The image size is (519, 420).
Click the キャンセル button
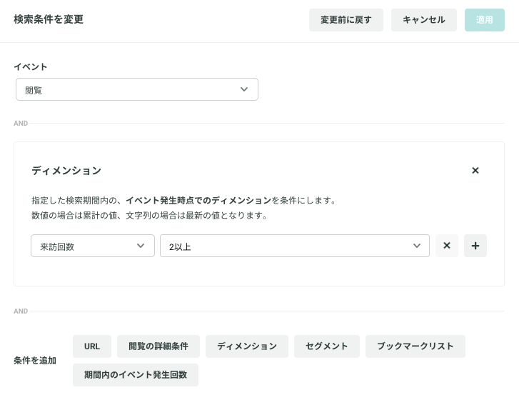[423, 20]
